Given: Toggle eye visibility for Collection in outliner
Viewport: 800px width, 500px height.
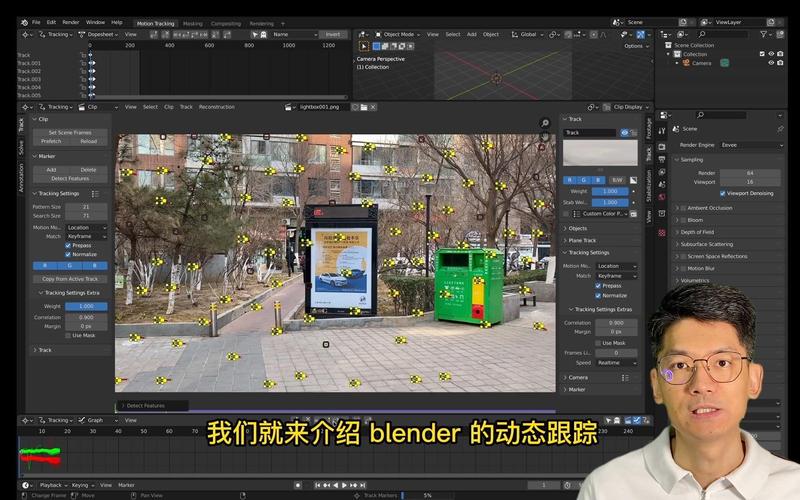Looking at the screenshot, I should click(771, 54).
